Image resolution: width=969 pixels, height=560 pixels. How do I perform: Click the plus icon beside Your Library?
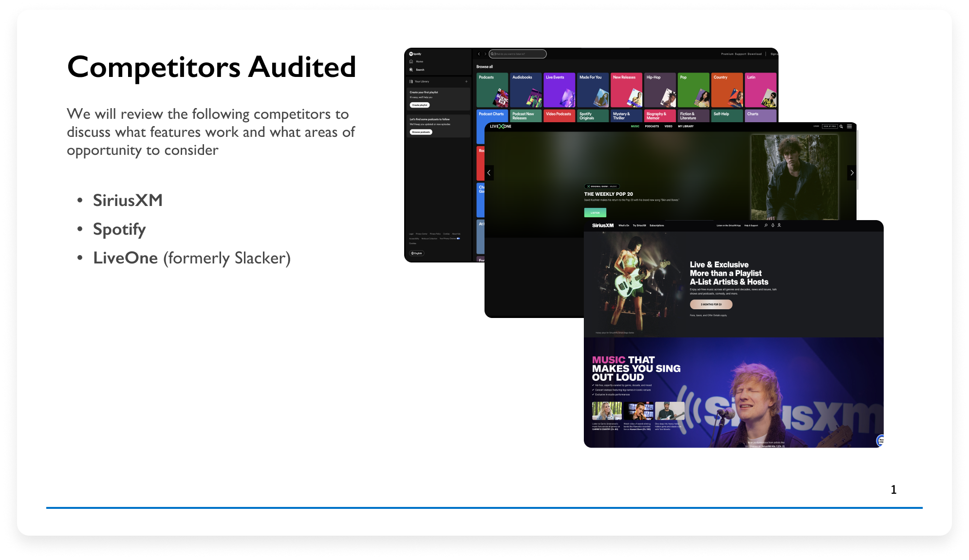click(x=466, y=81)
